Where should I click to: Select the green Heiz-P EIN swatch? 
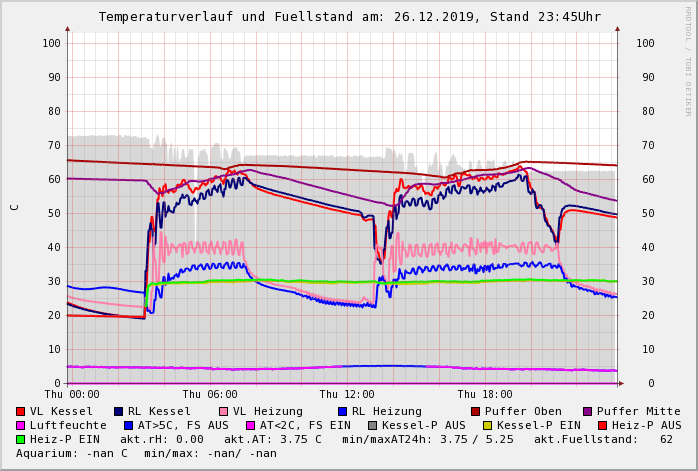(x=21, y=439)
